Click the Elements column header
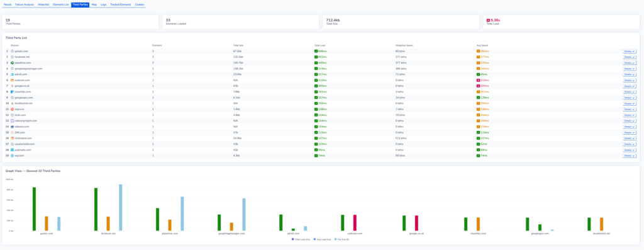Screen dimensions: 644x250 pos(157,45)
